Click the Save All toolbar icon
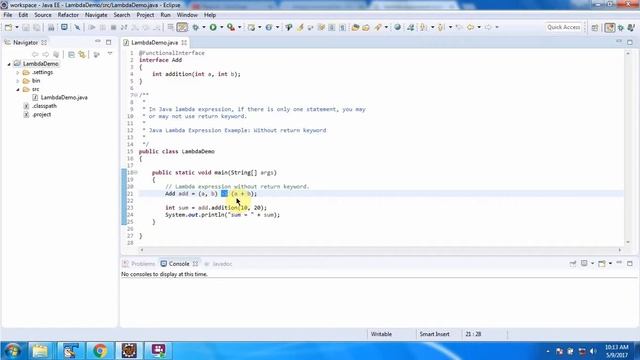Viewport: 640px width, 360px height. pos(37,27)
